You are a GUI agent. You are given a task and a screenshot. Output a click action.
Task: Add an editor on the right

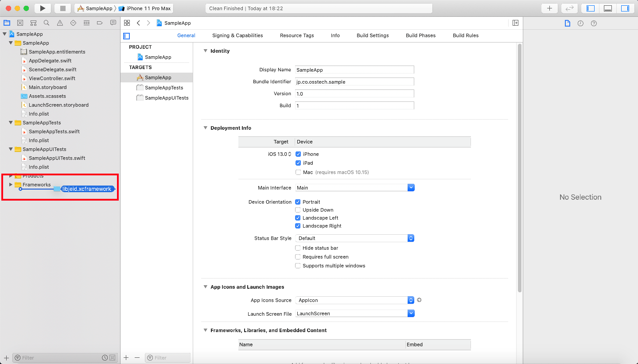point(515,23)
